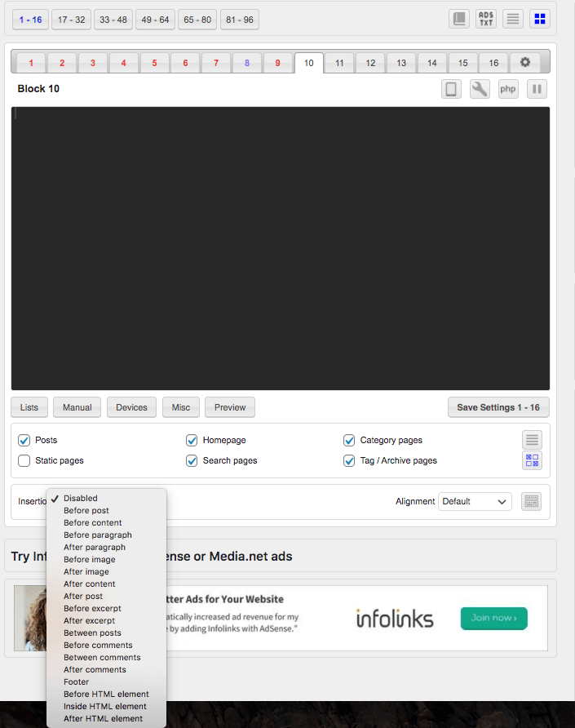
Task: Choose Footer insertion option
Action: coord(106,681)
